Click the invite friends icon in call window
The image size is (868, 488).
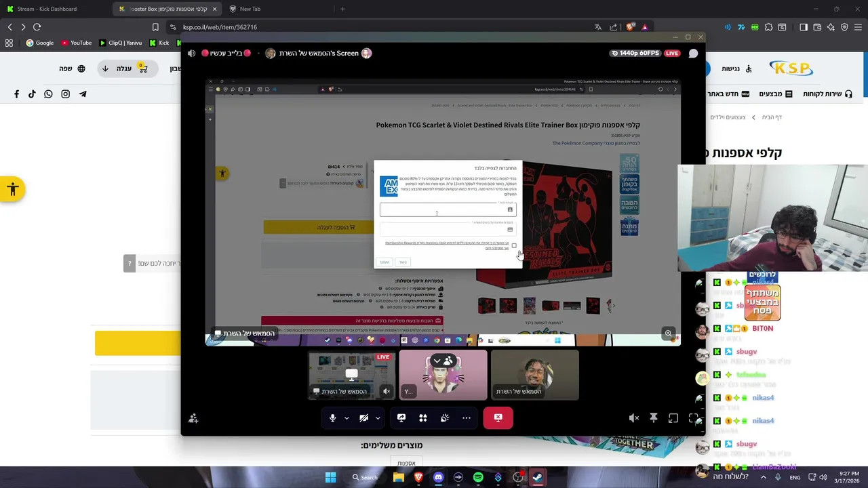193,419
